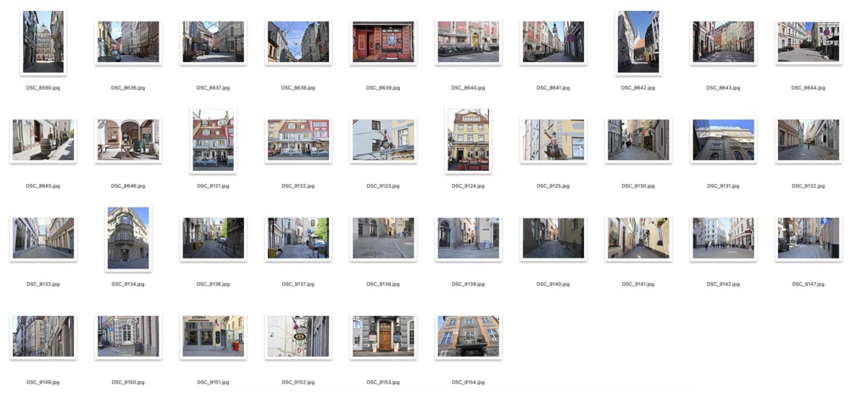Select the DSC_9130.jpg thumbnail

637,140
